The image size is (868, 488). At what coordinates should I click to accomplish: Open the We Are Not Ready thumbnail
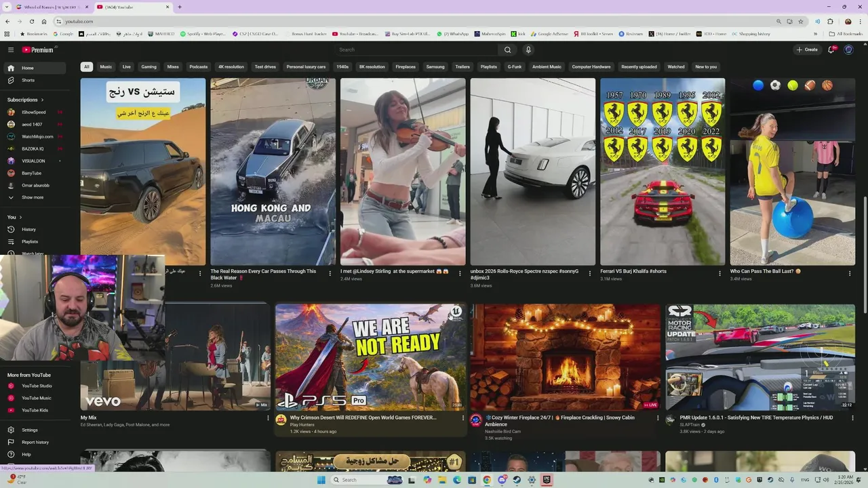tap(371, 357)
